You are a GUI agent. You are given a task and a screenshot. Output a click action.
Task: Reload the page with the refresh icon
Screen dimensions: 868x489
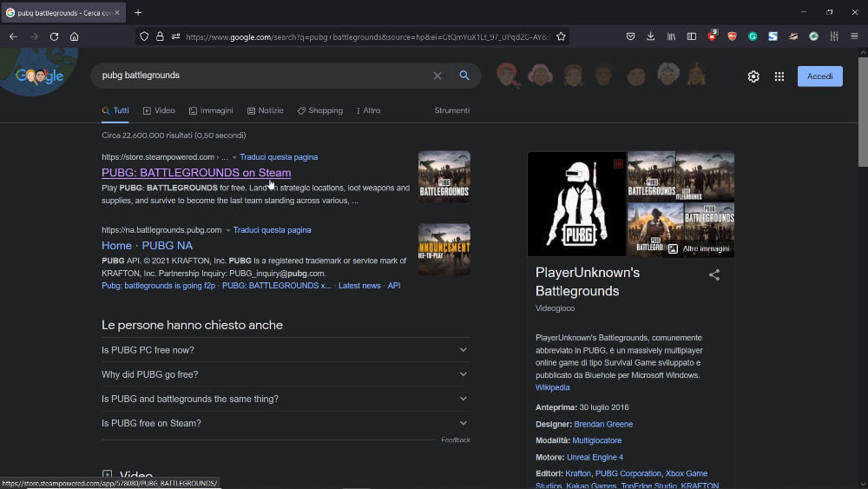tap(54, 36)
